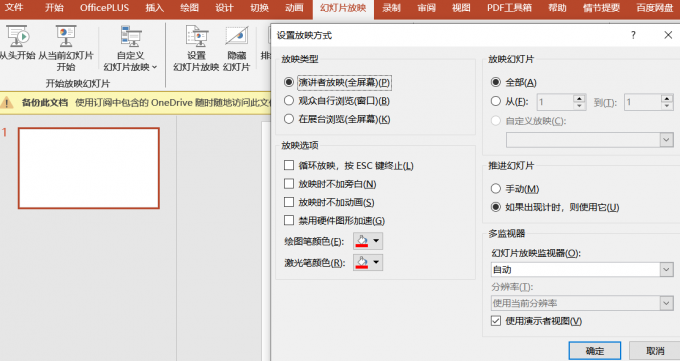This screenshot has width=680, height=361.
Task: Select the 幻灯片放映 ribbon tab
Action: 343,8
